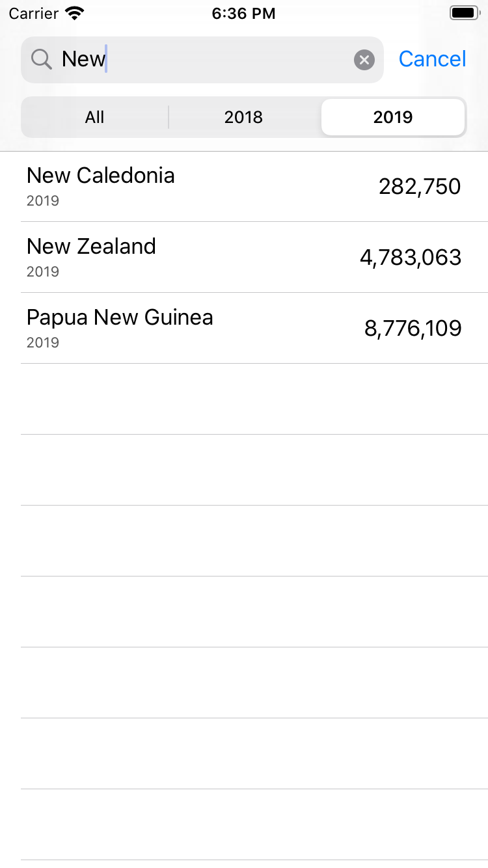Select the 2019 segment

pos(393,117)
